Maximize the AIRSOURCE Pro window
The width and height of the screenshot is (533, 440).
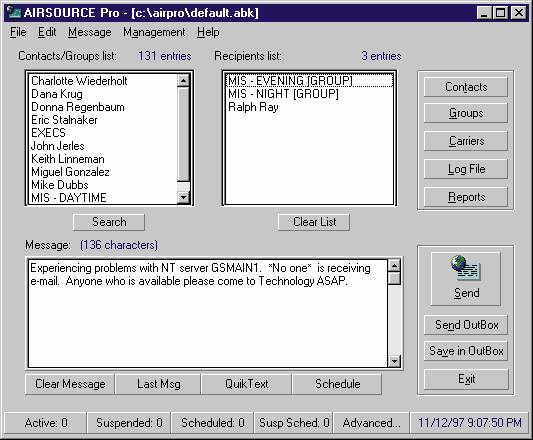pos(500,13)
